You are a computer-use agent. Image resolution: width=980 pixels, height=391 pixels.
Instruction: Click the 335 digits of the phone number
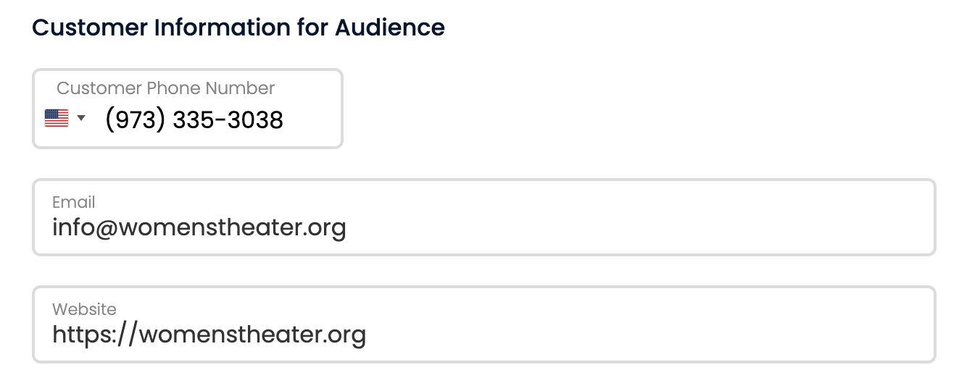[x=194, y=119]
